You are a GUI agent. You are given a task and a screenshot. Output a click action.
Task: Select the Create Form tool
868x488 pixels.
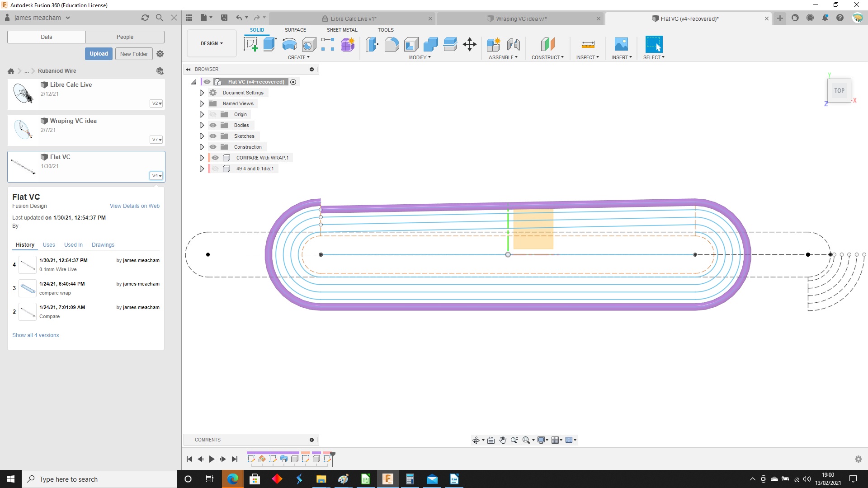click(x=348, y=44)
